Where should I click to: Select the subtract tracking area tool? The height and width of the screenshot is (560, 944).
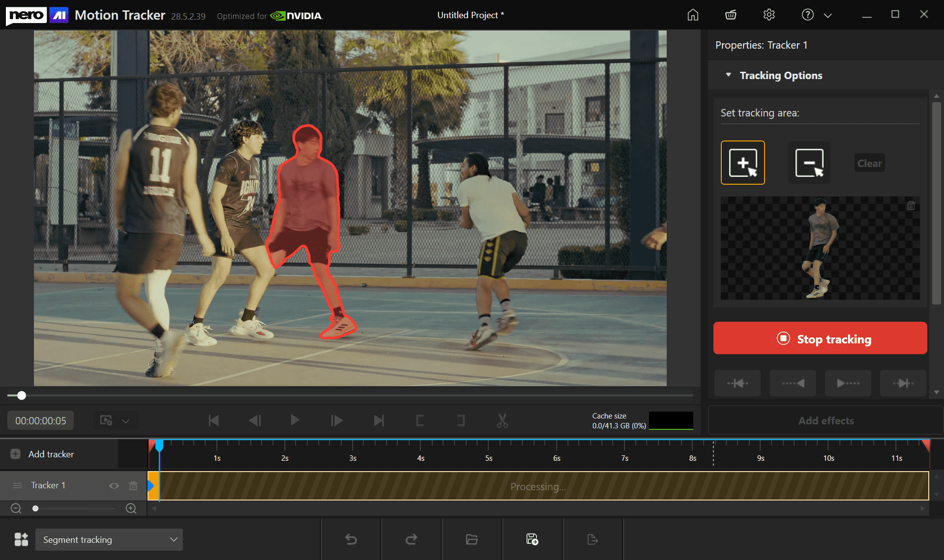pos(809,163)
